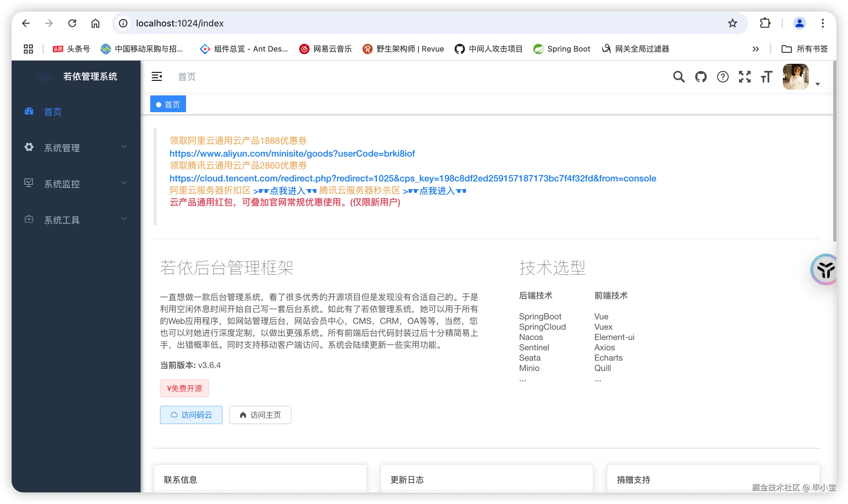
Task: Click the toolbox icon beside 系统工具
Action: click(29, 219)
